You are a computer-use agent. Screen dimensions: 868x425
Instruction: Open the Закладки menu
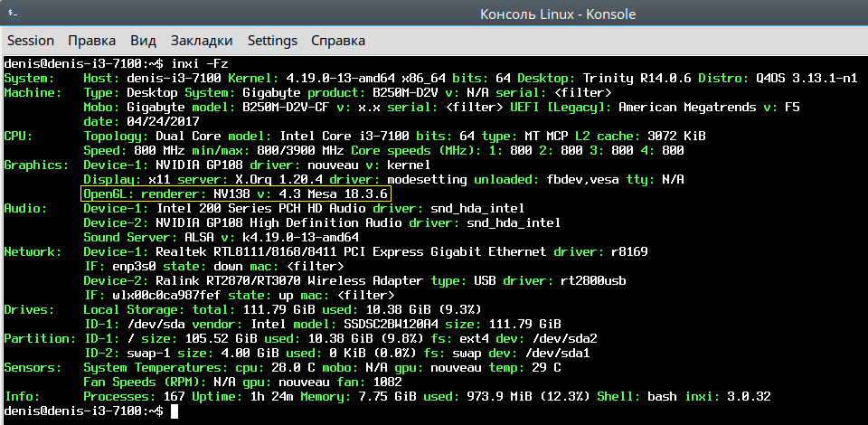202,41
